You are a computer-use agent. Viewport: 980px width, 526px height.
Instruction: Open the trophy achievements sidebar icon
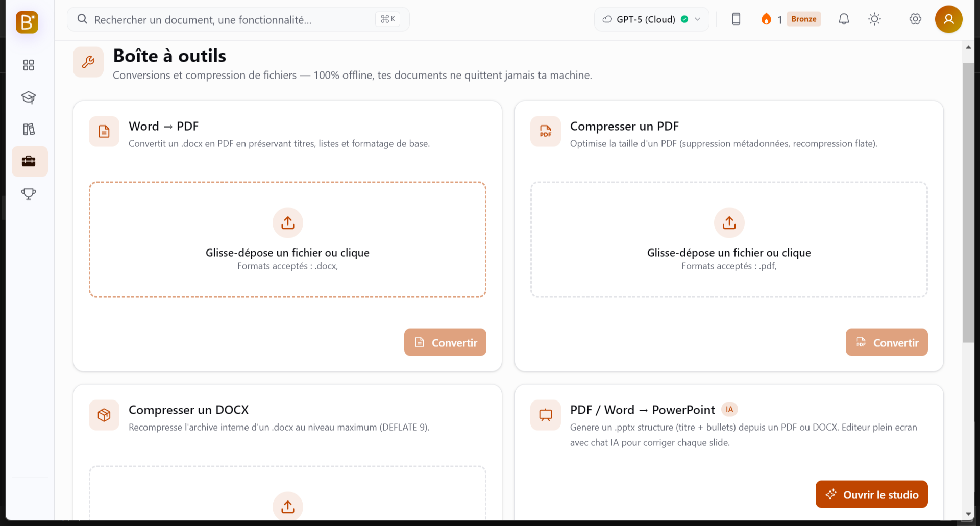pos(29,194)
